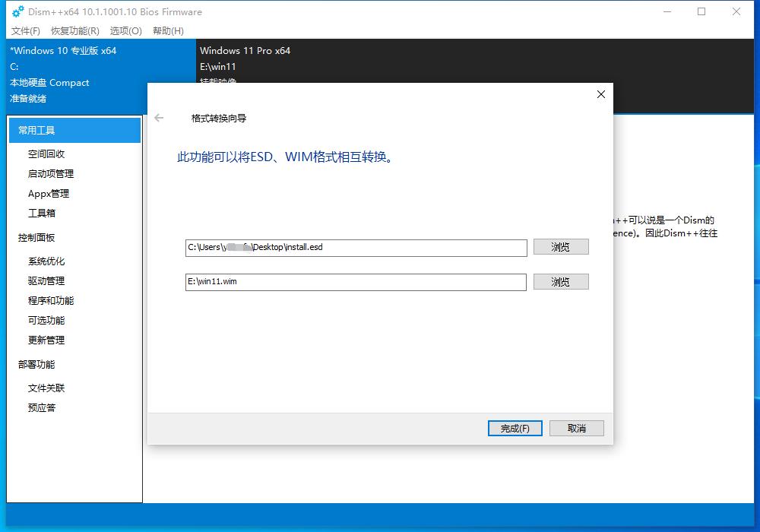Click 取消 to cancel the wizard
Viewport: 760px width, 532px height.
(x=576, y=428)
